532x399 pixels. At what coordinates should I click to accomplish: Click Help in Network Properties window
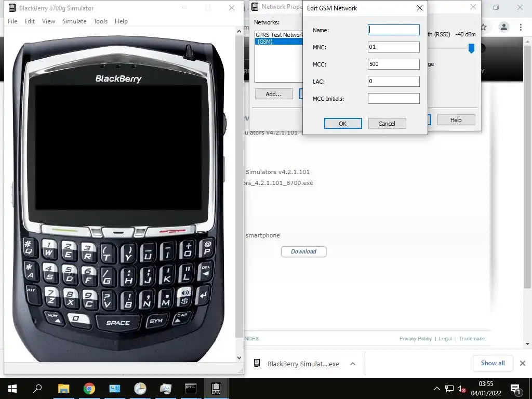(x=456, y=120)
